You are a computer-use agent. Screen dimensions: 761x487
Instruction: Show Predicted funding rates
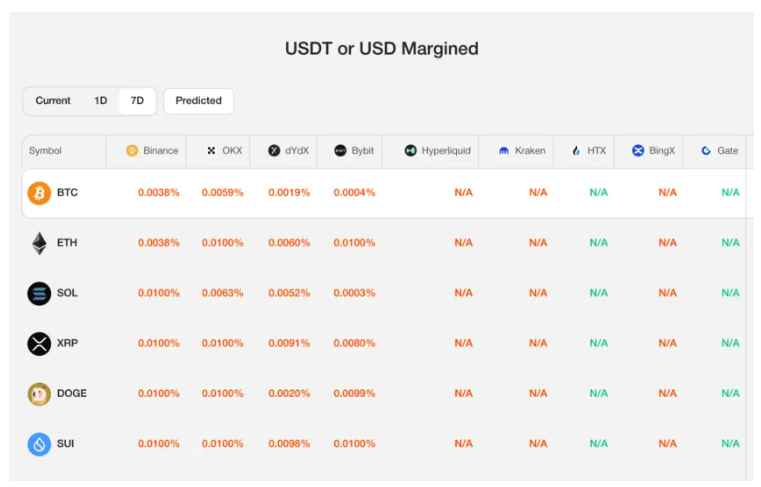point(199,101)
